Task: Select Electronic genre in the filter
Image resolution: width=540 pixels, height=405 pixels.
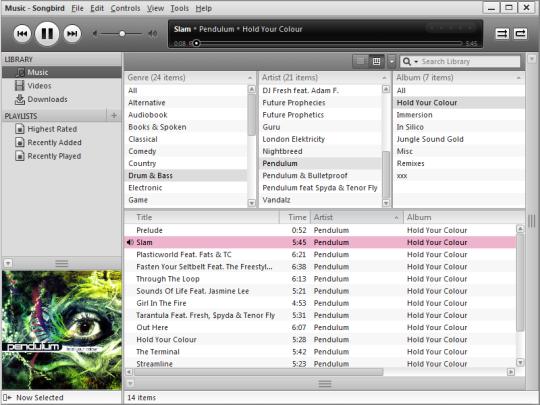Action: click(186, 188)
